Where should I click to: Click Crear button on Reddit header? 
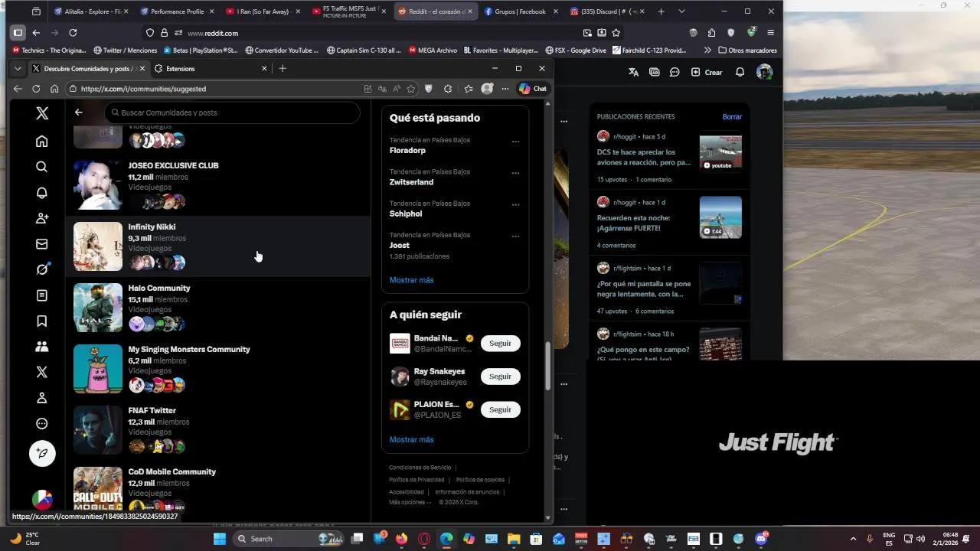coord(707,72)
